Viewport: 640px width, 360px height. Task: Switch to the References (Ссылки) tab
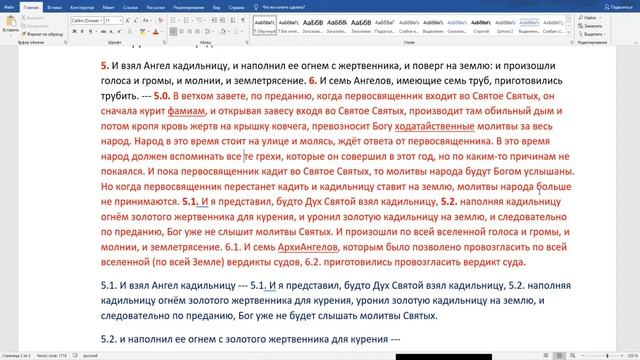point(130,7)
